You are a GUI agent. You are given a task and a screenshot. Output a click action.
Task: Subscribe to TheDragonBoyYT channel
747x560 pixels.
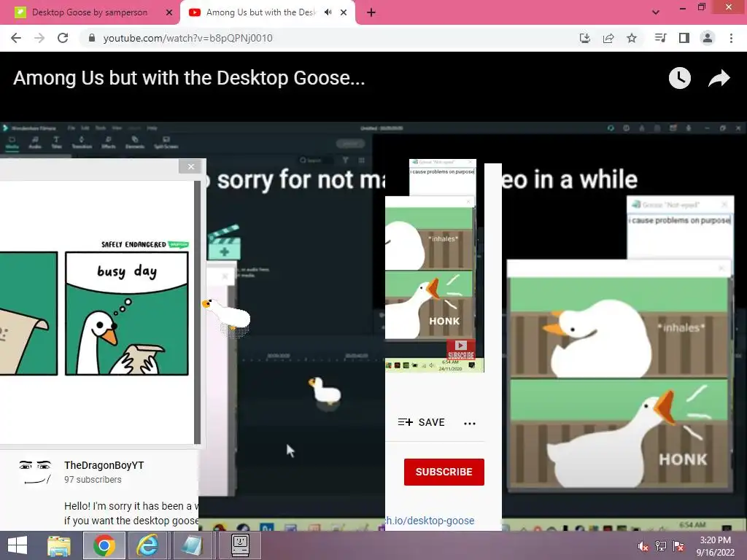[x=444, y=472]
